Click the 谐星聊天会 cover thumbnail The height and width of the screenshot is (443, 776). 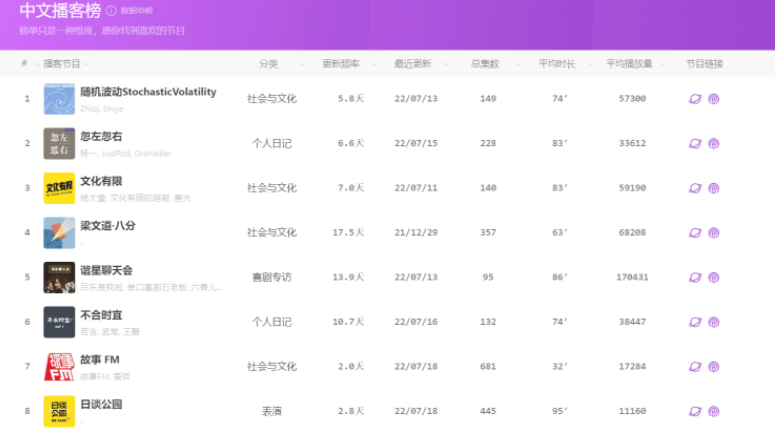click(59, 277)
